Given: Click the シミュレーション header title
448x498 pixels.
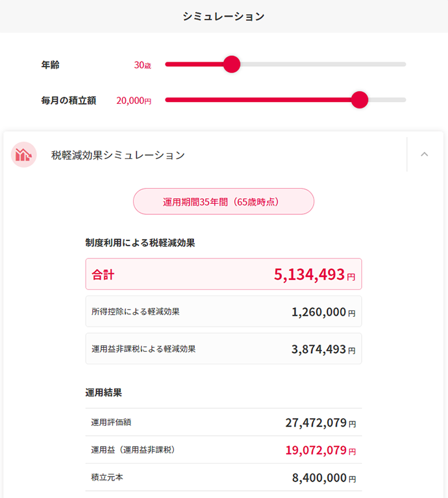Looking at the screenshot, I should 223,16.
